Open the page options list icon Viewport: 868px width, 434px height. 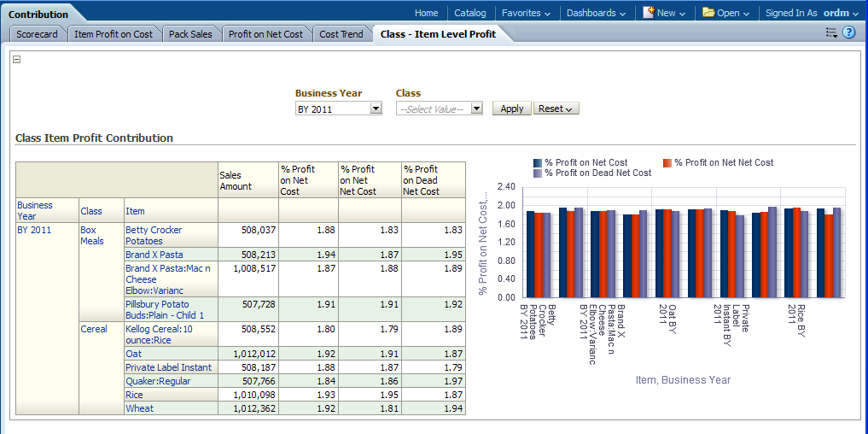coord(831,33)
